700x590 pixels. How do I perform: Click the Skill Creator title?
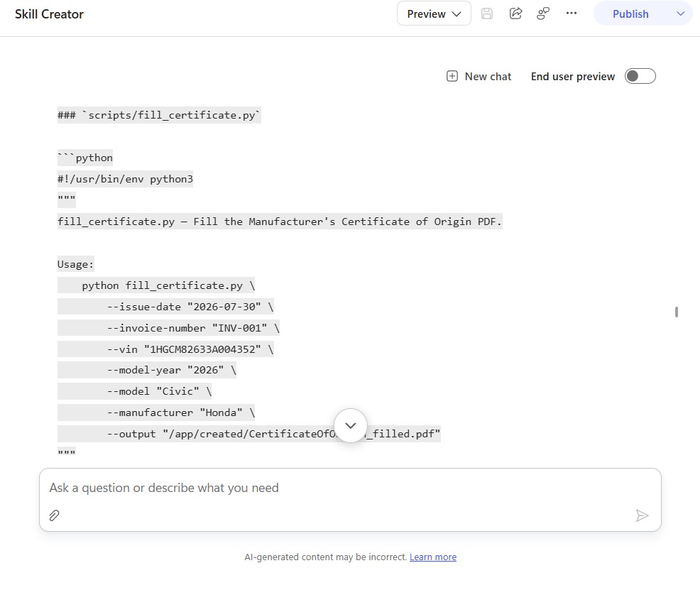coord(49,14)
